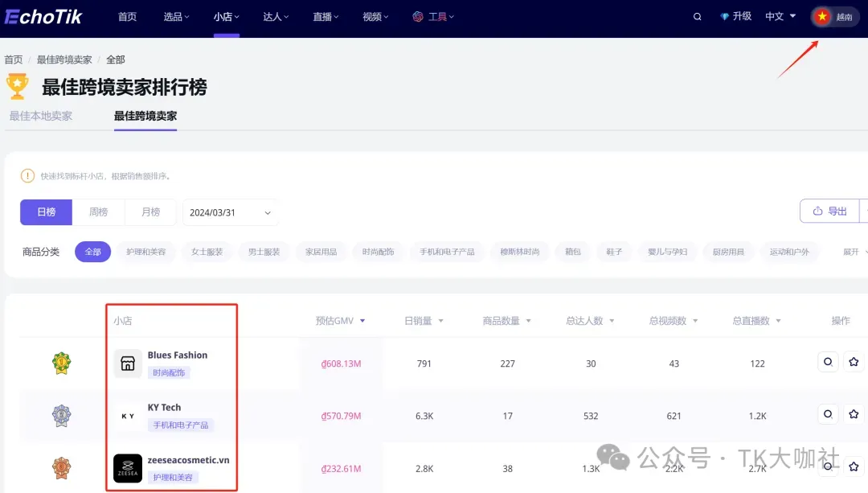Expand more categories with 展开
Image resolution: width=868 pixels, height=493 pixels.
(x=854, y=252)
